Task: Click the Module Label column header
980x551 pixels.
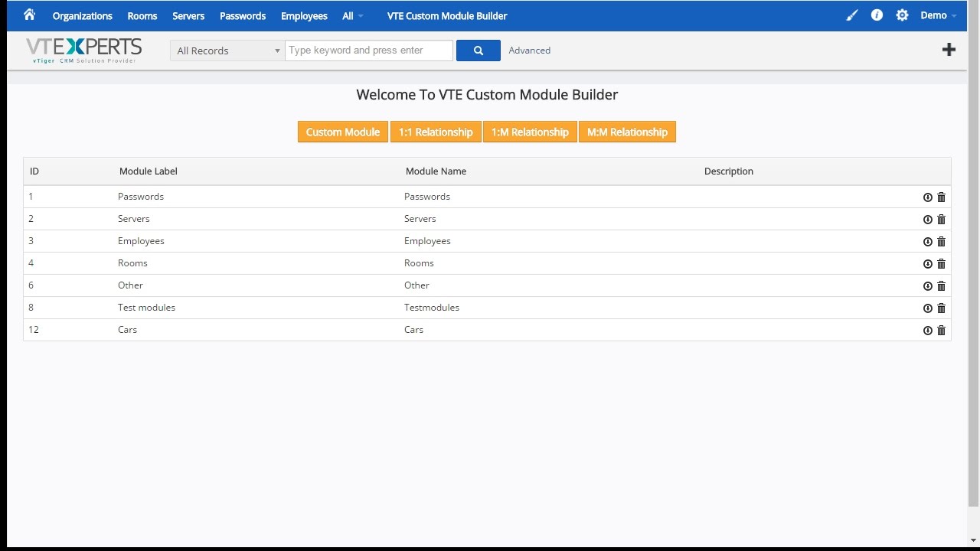Action: point(149,171)
